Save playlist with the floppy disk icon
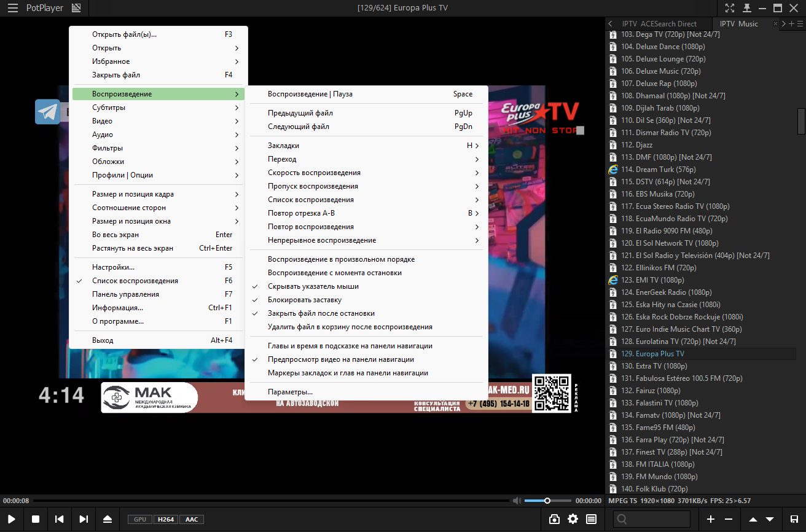Screen dimensions: 806x532 coord(794,519)
